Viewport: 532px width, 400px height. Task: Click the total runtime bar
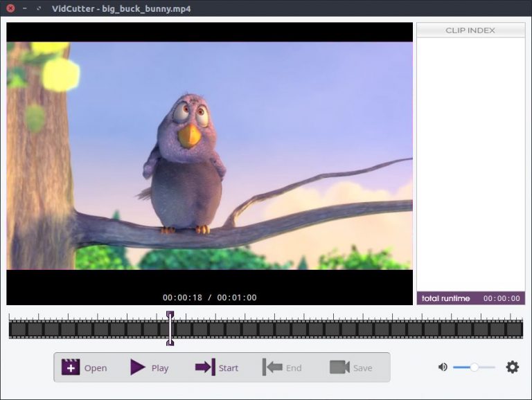point(470,298)
